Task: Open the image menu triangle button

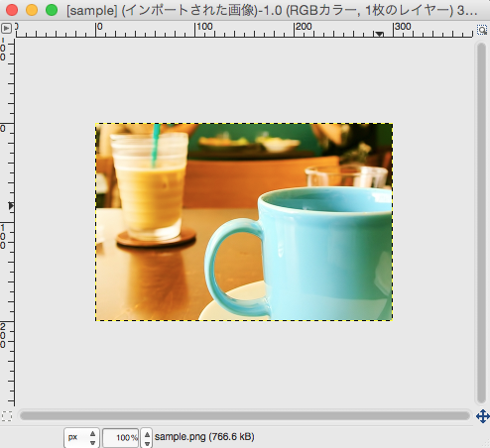Action: 6,29
